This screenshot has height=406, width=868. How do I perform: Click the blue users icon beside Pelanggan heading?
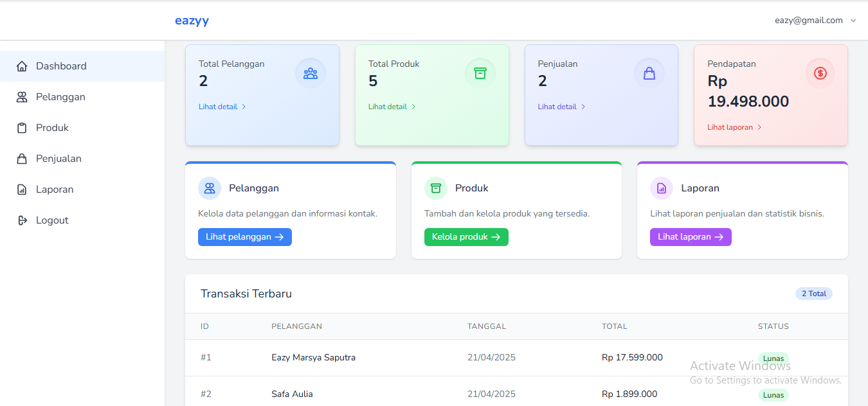tap(210, 188)
